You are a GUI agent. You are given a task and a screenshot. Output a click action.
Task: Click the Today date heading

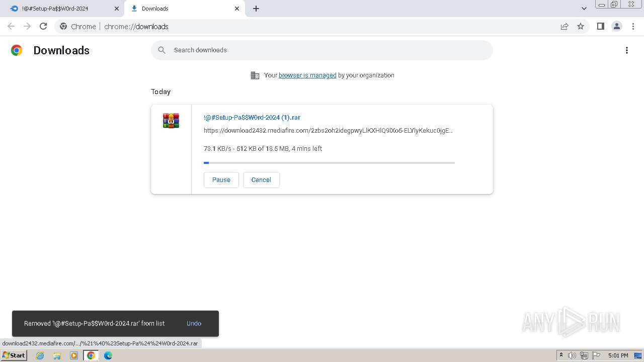(160, 92)
